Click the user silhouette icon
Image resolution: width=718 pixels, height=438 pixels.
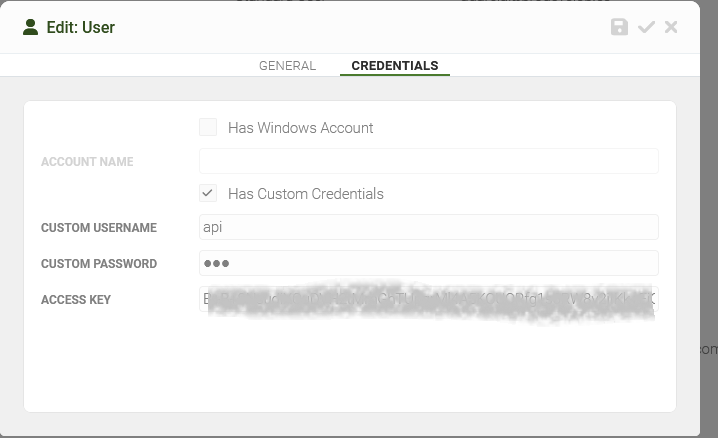click(31, 27)
